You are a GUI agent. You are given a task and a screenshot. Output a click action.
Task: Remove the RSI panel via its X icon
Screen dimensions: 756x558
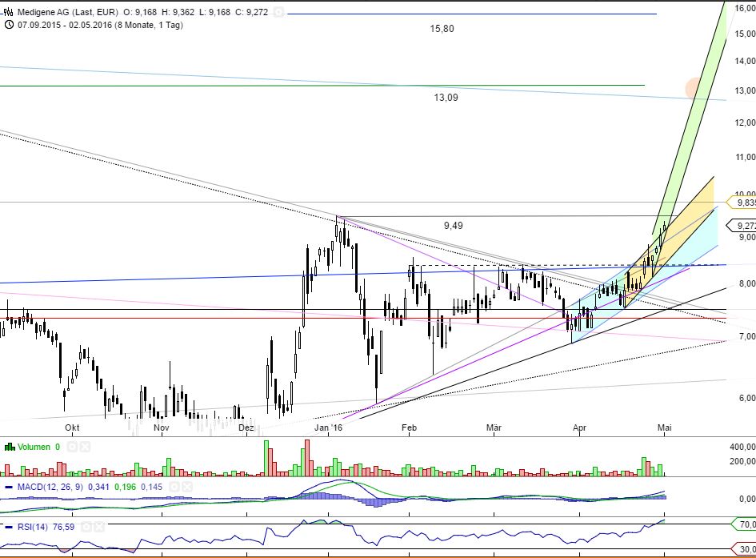click(x=98, y=527)
